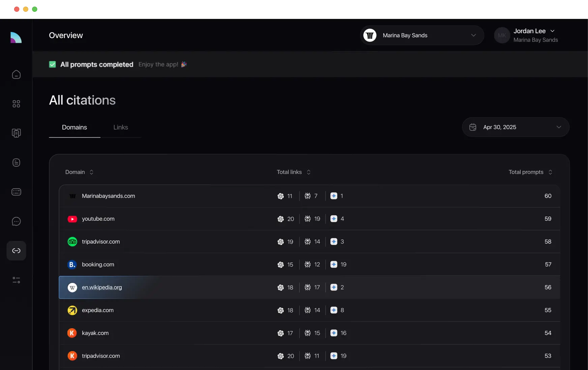Click the 57 total prompts value
Viewport: 588px width, 370px height.
tap(548, 265)
